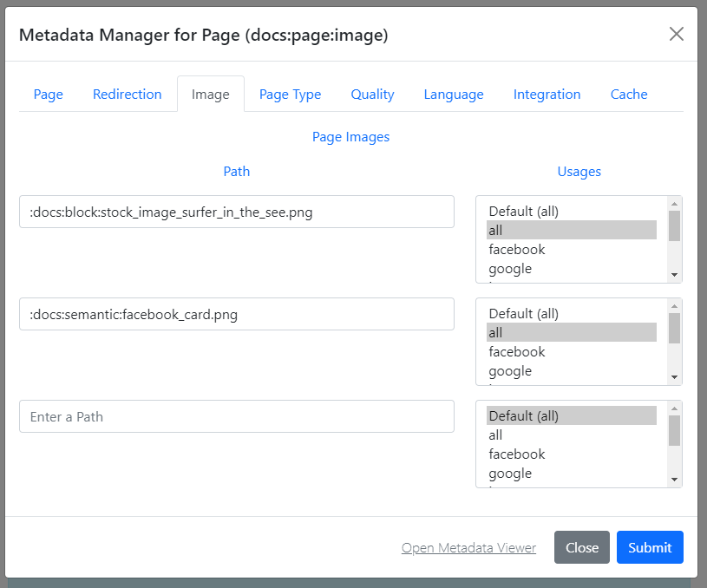The width and height of the screenshot is (707, 588).
Task: Click the Open Metadata Viewer link
Action: pyautogui.click(x=468, y=547)
